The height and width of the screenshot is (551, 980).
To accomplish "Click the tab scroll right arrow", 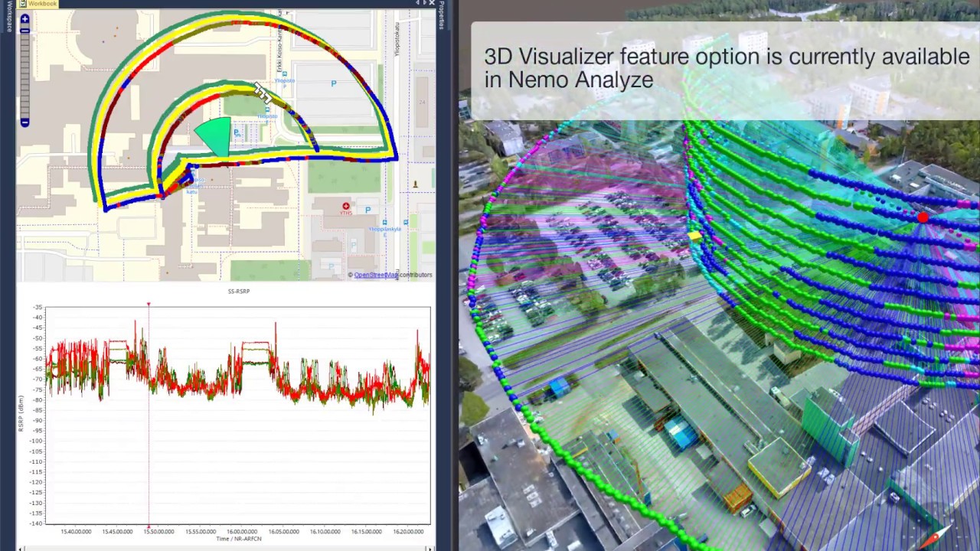I will pos(423,3).
